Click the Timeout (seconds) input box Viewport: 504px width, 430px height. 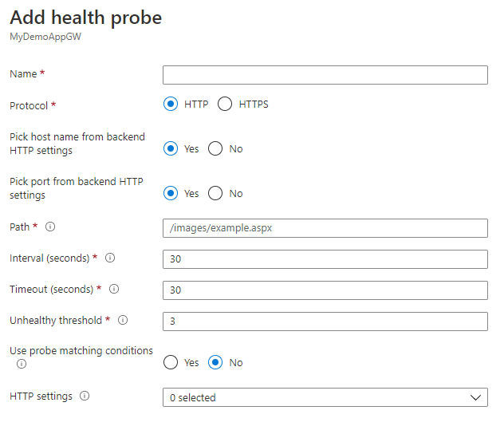tap(325, 290)
